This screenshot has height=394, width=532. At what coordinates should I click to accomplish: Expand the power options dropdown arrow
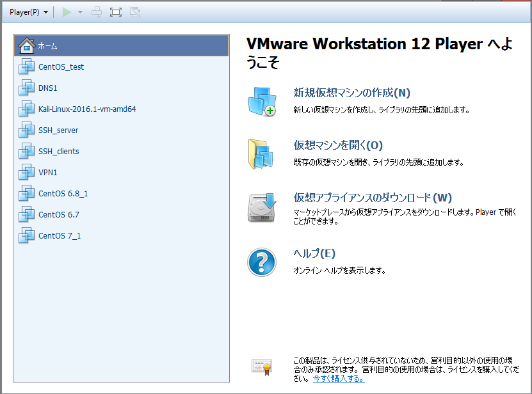[80, 12]
